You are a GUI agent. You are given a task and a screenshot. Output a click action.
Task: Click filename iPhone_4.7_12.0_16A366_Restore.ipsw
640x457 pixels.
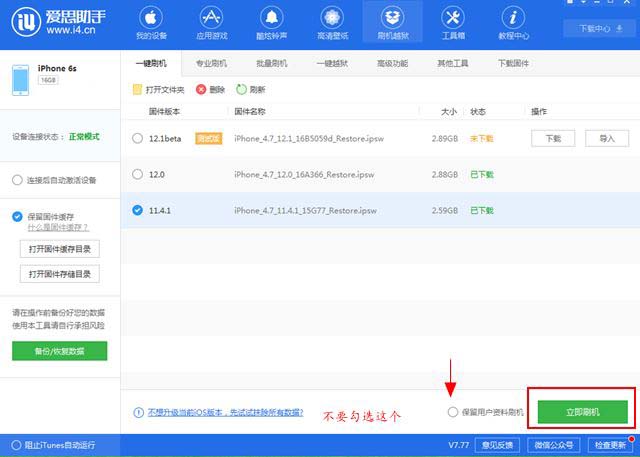304,175
